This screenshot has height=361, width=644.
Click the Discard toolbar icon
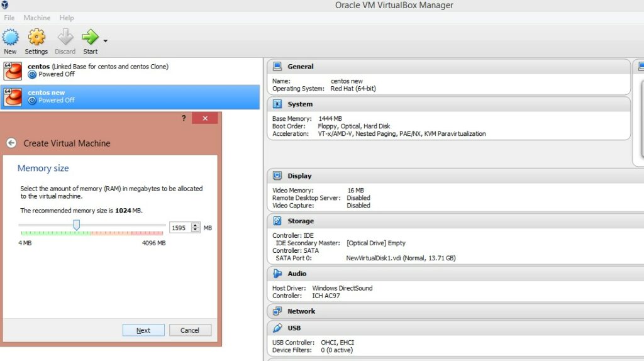65,37
